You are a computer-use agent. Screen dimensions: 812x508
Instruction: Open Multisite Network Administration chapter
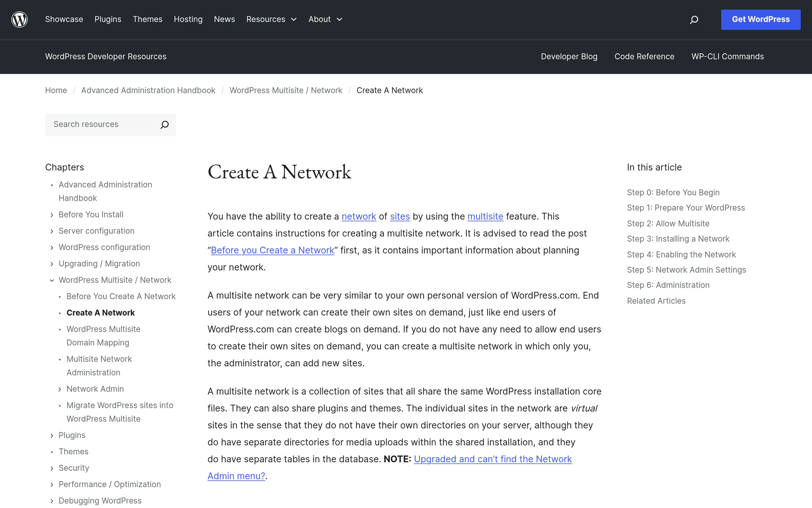click(99, 366)
